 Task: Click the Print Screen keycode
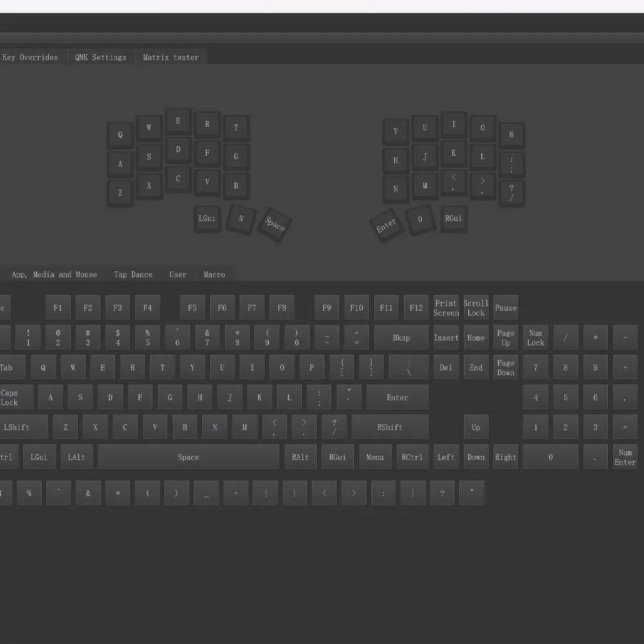coord(446,308)
